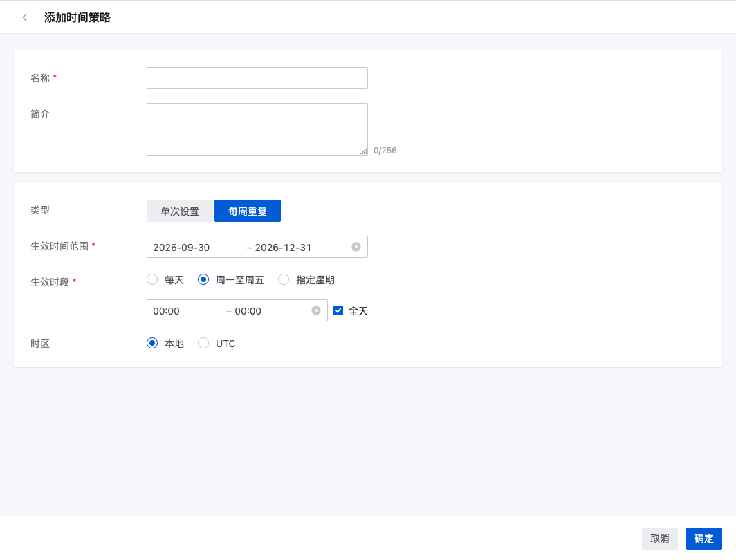Go back using the left chevron arrow
The width and height of the screenshot is (736, 560).
[x=24, y=17]
